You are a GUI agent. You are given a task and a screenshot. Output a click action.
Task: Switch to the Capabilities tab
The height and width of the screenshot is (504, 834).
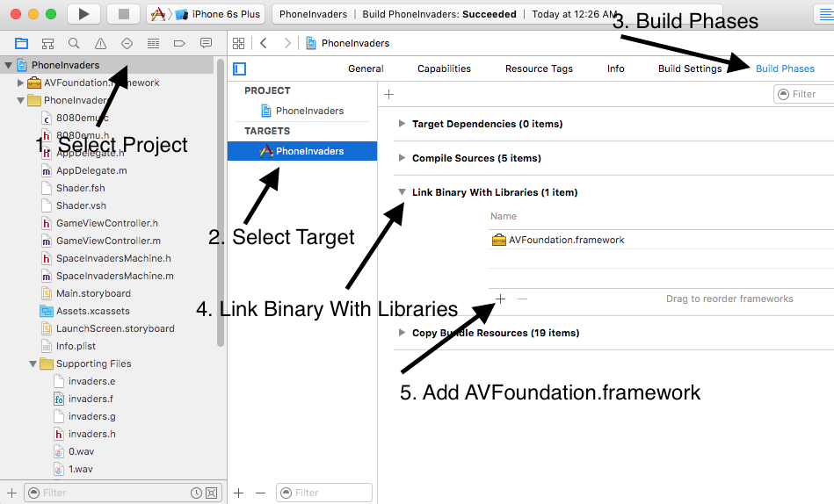click(444, 68)
